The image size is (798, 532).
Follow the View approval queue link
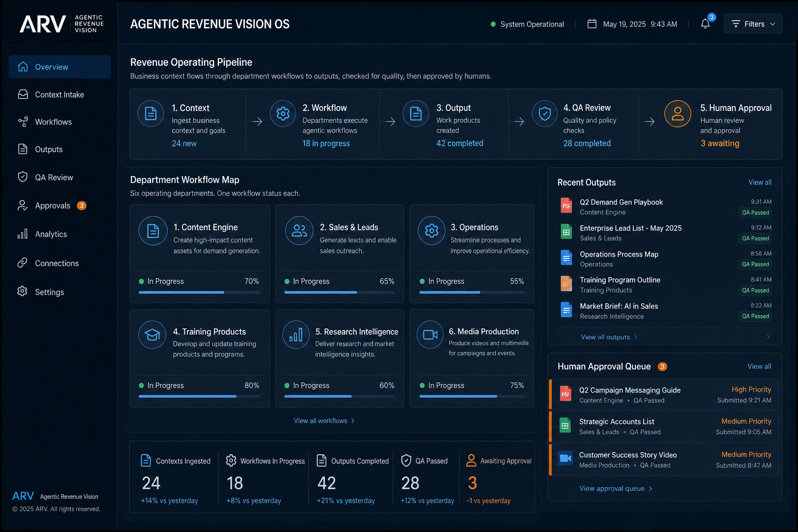pos(616,488)
